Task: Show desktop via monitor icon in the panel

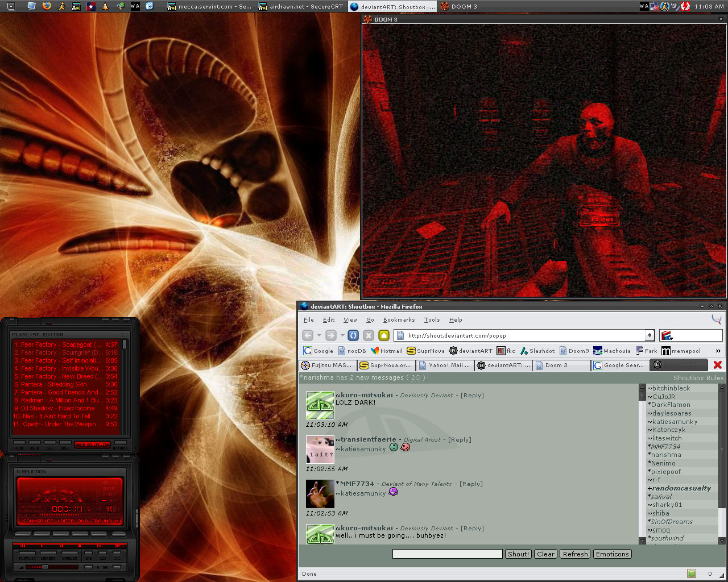Action: pyautogui.click(x=31, y=6)
